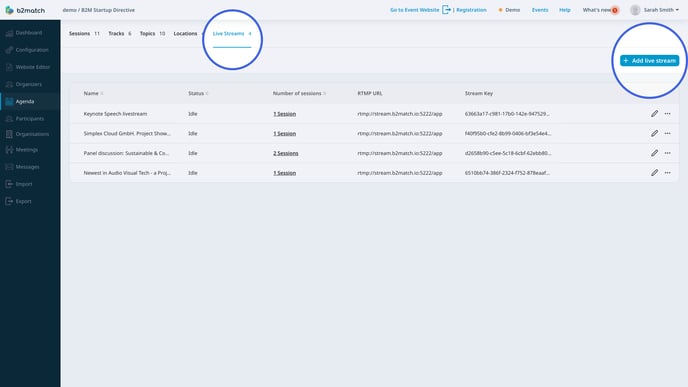
Task: Expand the Sarah Smith user menu
Action: coord(661,10)
